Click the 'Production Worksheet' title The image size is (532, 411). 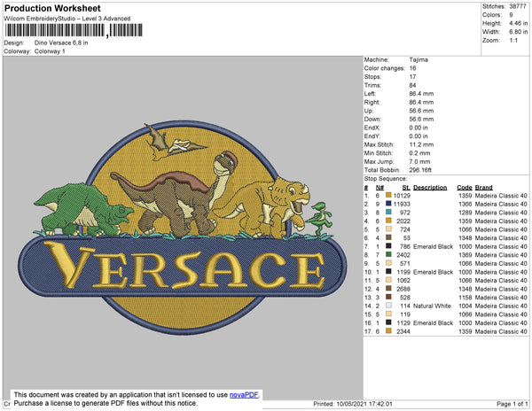click(52, 8)
